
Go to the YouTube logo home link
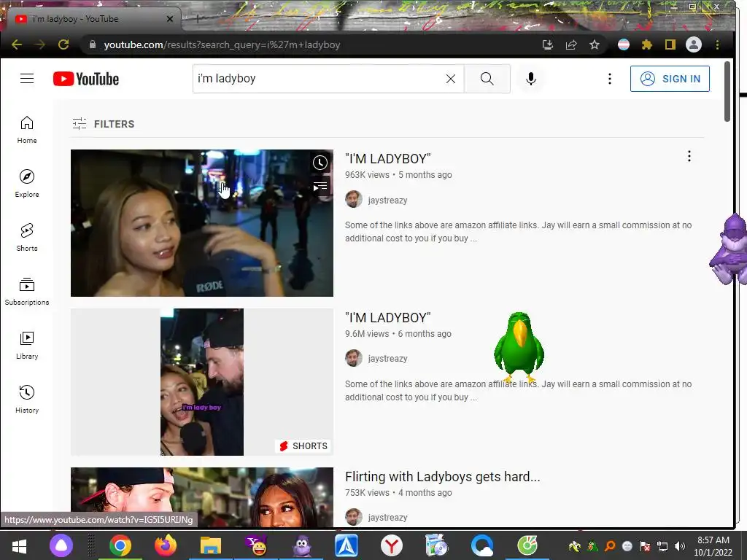86,79
